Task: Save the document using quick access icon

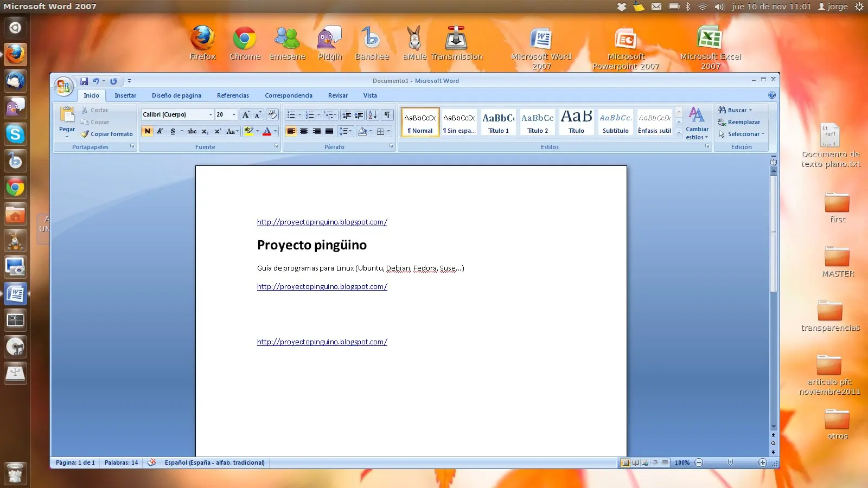Action: [x=84, y=81]
